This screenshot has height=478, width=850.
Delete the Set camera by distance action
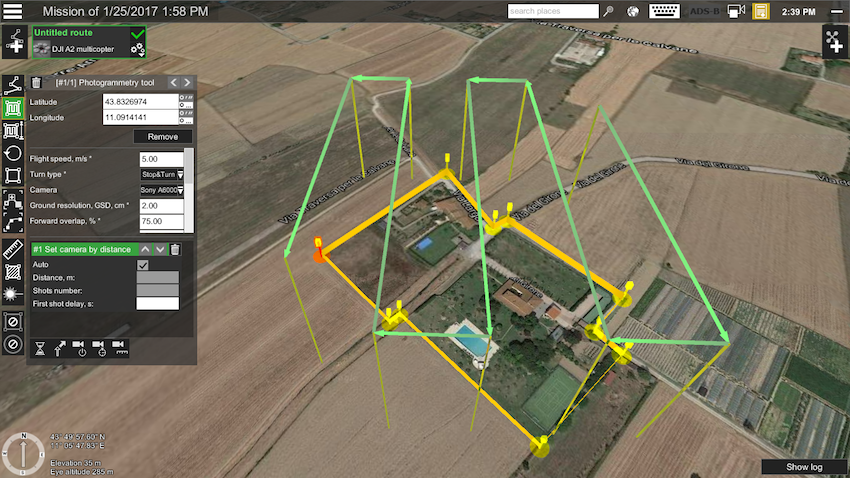175,249
